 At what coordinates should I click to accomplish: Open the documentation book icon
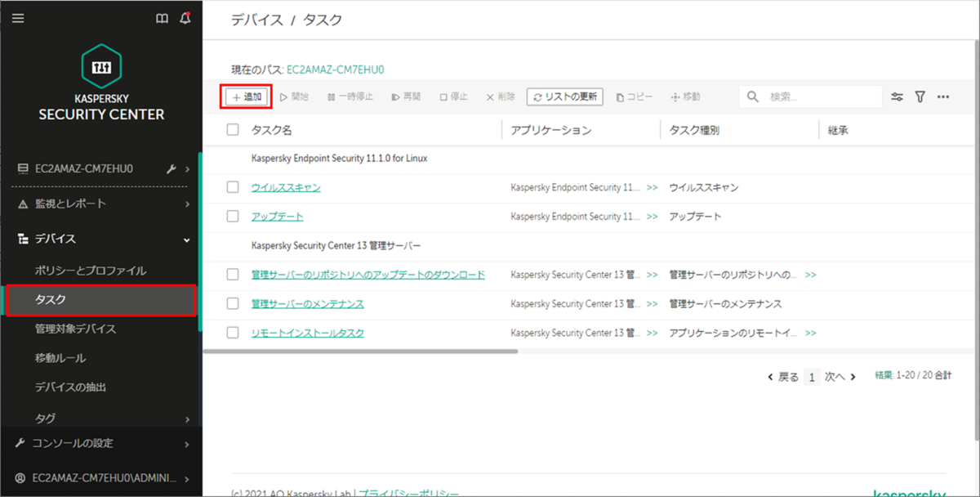[x=163, y=19]
